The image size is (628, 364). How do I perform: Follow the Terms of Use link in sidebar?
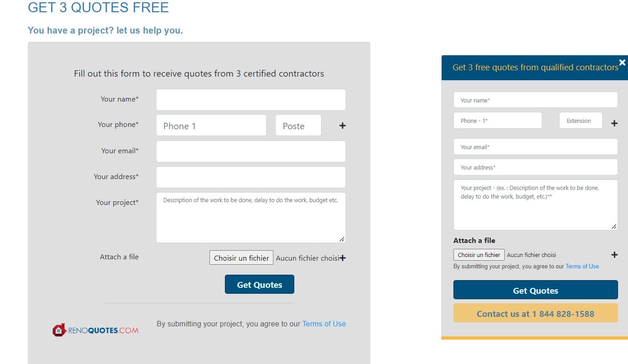point(582,266)
